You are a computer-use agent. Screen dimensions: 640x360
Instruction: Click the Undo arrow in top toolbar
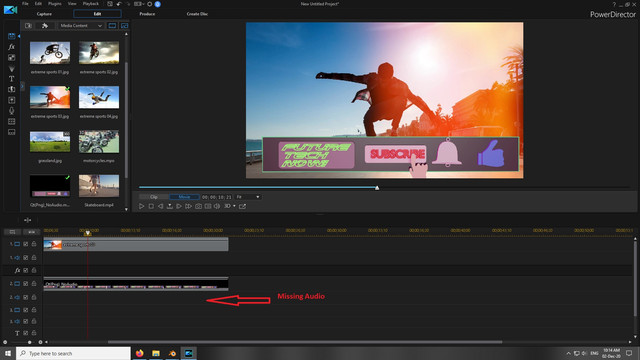click(119, 4)
